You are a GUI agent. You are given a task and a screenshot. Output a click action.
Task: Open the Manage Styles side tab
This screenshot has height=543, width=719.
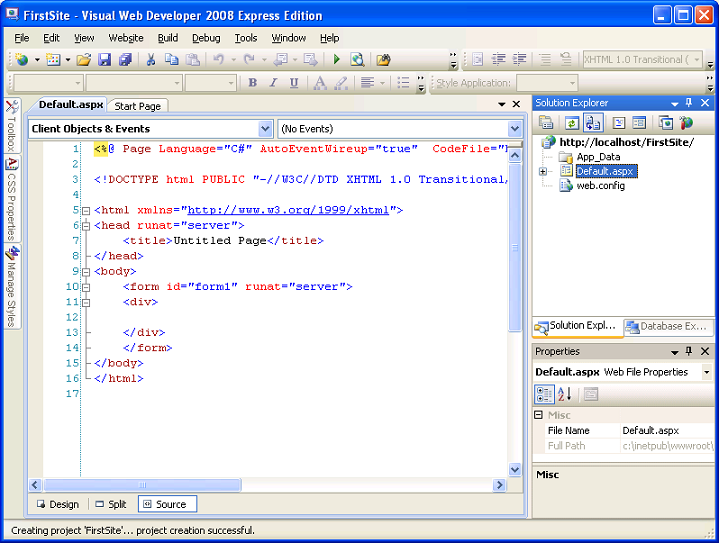coord(12,287)
